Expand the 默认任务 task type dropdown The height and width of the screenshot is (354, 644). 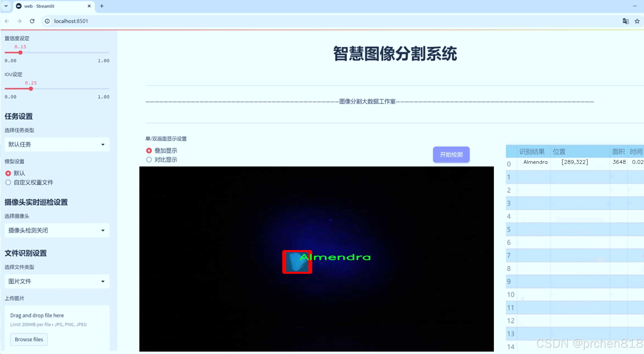[x=57, y=144]
